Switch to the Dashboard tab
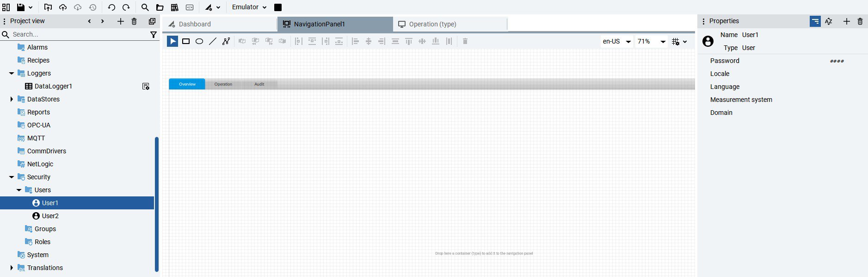The height and width of the screenshot is (277, 868). click(x=220, y=24)
